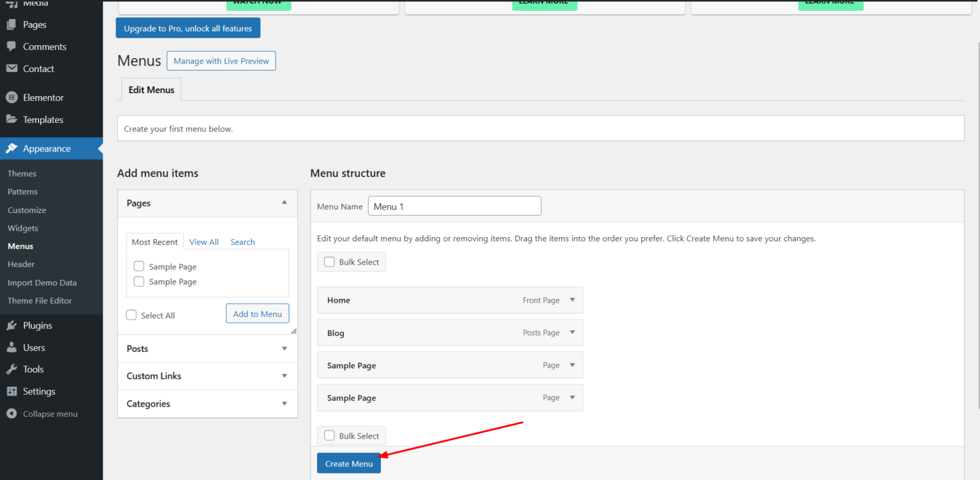Viewport: 980px width, 480px height.
Task: Enable the Select All checkbox
Action: click(x=131, y=315)
